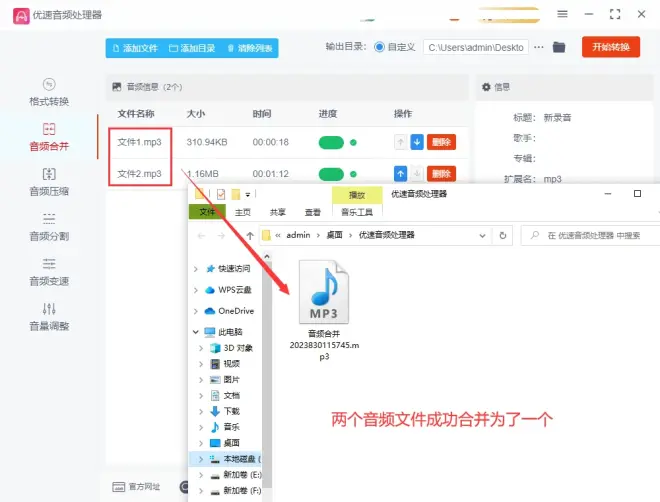Screen dimensions: 660x502
Task: Open the 音频分割 audio split tool
Action: [49, 227]
